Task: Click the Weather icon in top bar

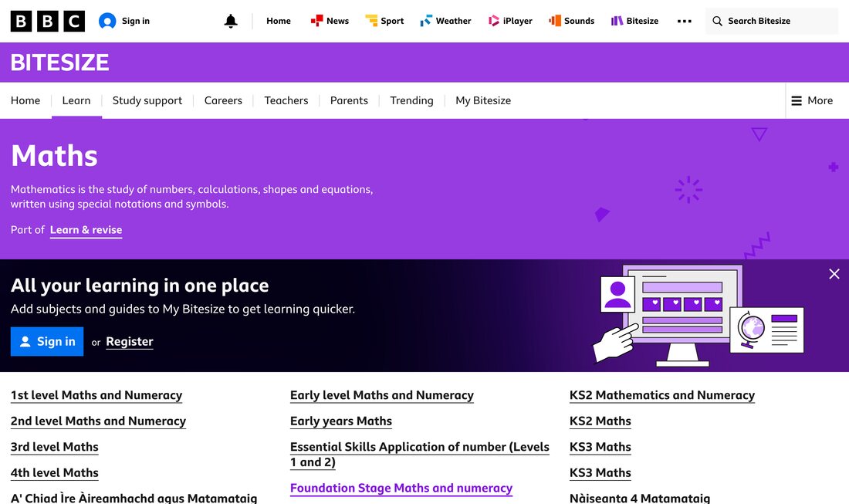Action: pos(426,21)
